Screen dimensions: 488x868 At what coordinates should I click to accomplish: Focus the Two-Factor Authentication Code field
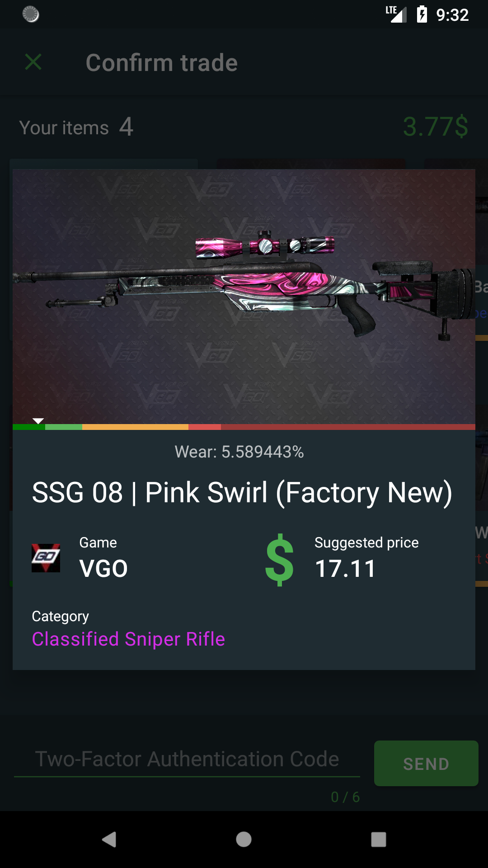click(187, 759)
